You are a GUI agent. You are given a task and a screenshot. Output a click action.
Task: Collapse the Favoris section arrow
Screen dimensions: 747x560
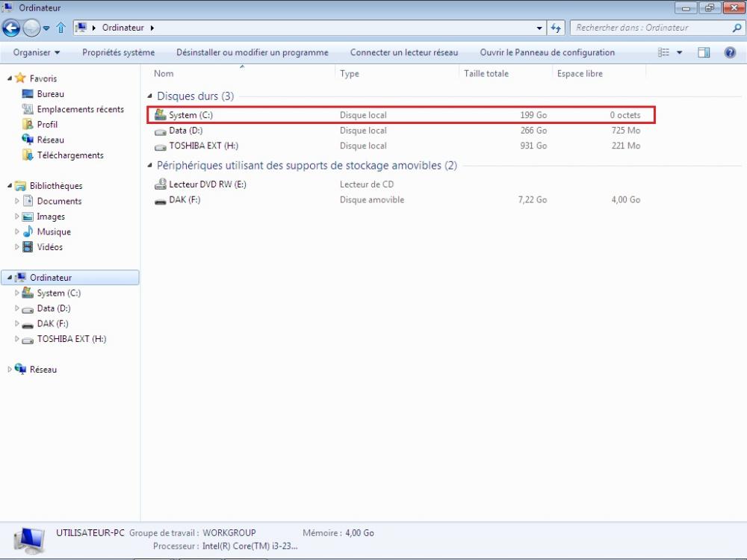[10, 78]
